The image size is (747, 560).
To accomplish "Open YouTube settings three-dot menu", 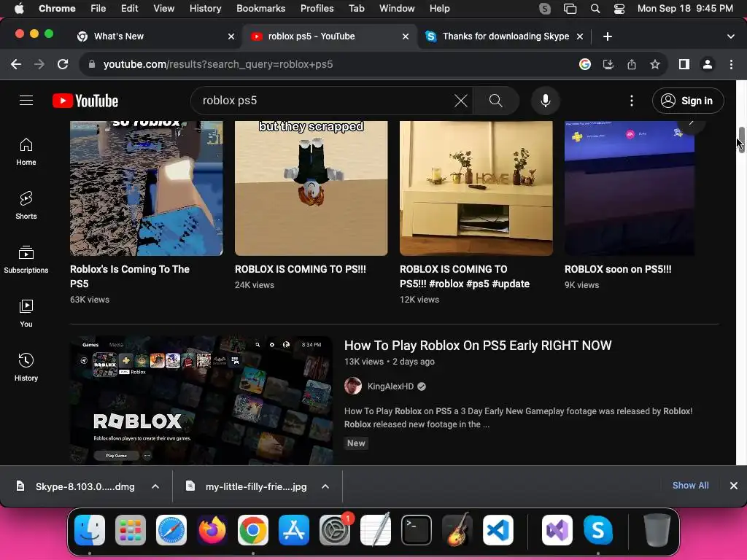I will (x=632, y=101).
